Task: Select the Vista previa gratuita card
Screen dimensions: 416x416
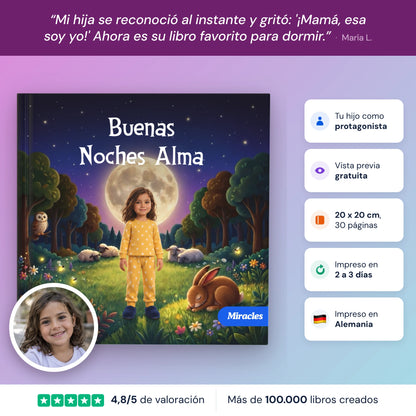Action: click(x=354, y=170)
